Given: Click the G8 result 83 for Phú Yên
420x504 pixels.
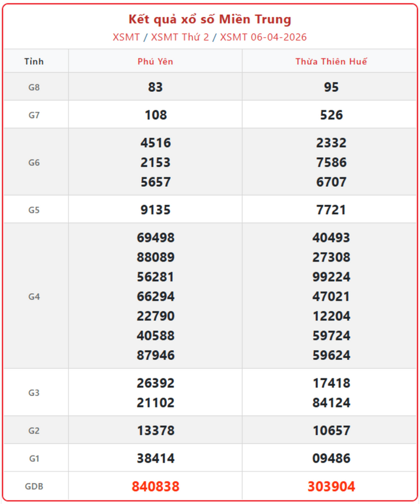Looking at the screenshot, I should [x=155, y=87].
